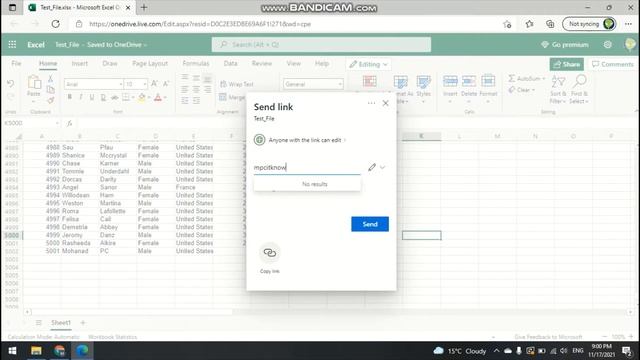Select the Sheet1 tab
Viewport: 640px width, 360px height.
(x=61, y=323)
